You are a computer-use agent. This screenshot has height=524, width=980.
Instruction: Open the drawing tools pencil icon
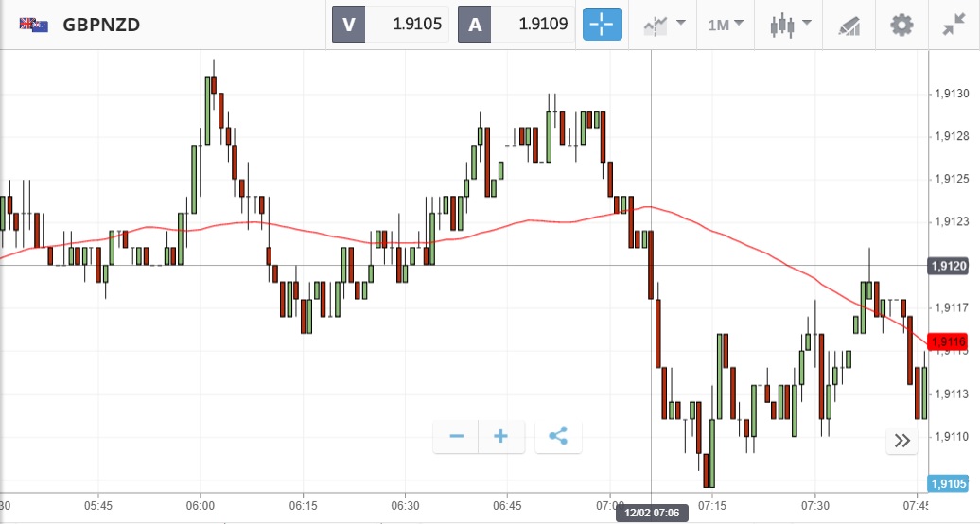coord(849,26)
